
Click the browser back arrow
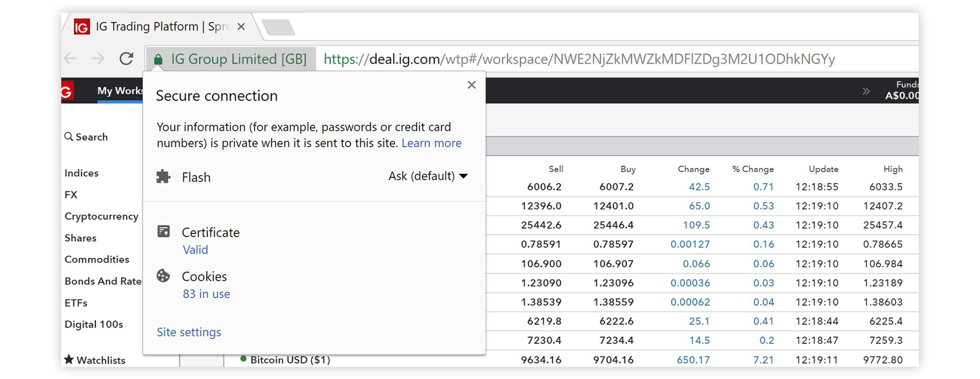tap(70, 58)
